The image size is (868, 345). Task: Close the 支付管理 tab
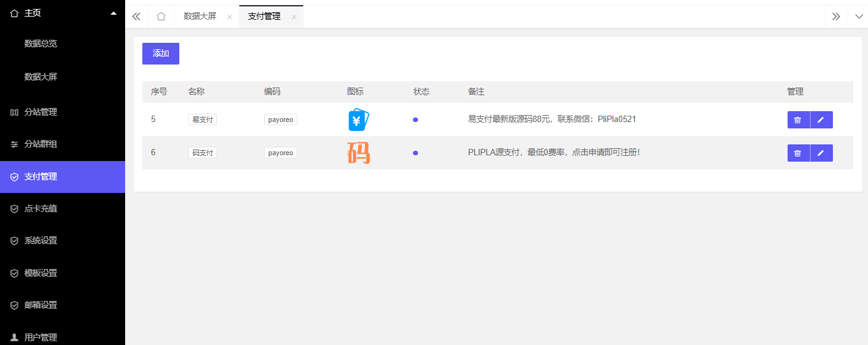(x=294, y=17)
